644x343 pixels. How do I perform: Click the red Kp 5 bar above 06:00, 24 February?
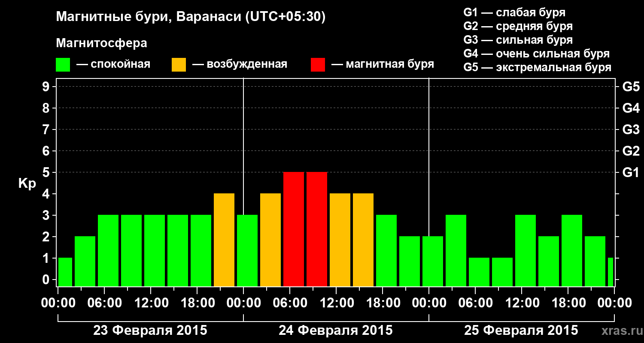point(294,229)
